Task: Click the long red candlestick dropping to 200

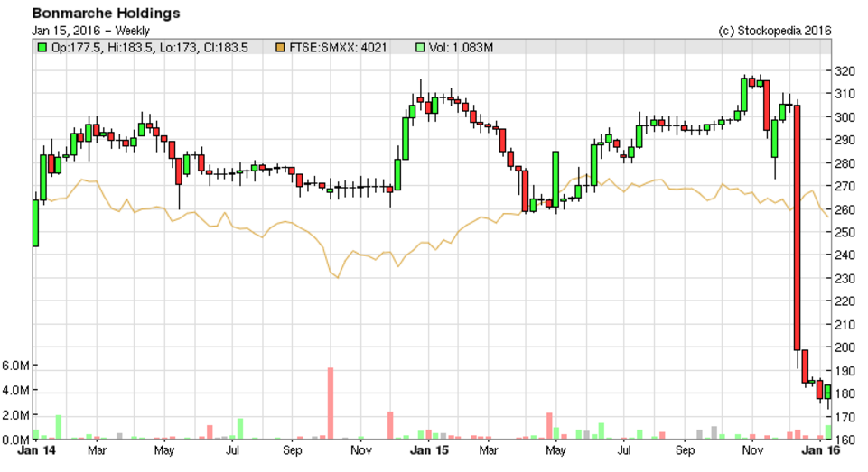Action: click(x=798, y=227)
